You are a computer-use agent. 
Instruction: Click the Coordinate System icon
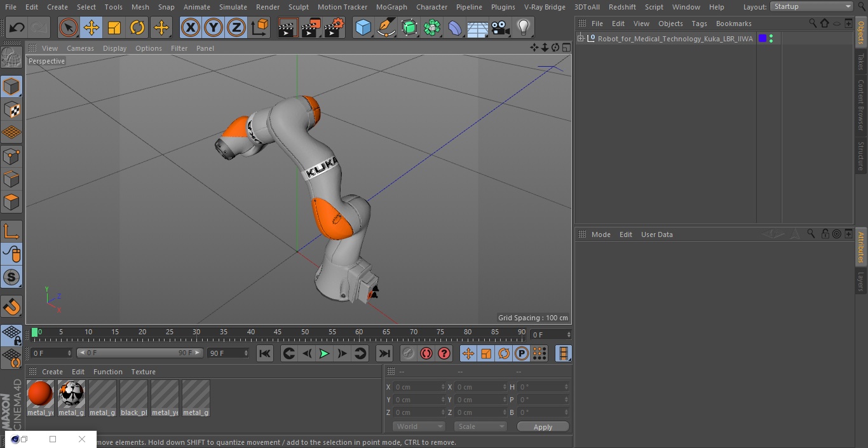pyautogui.click(x=259, y=27)
